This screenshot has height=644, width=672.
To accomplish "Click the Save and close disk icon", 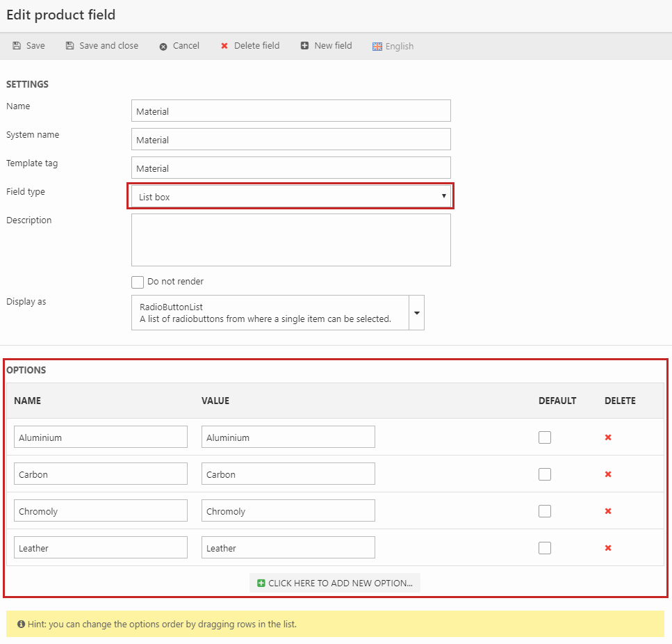I will 70,46.
